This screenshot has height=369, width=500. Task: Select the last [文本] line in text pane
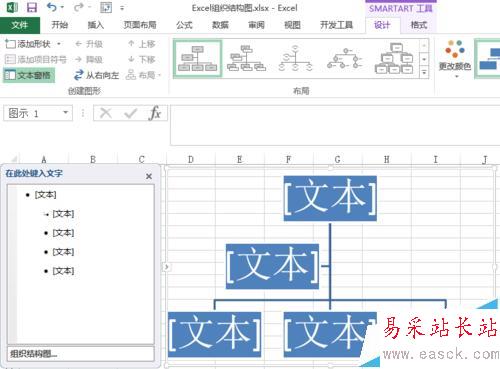(63, 271)
